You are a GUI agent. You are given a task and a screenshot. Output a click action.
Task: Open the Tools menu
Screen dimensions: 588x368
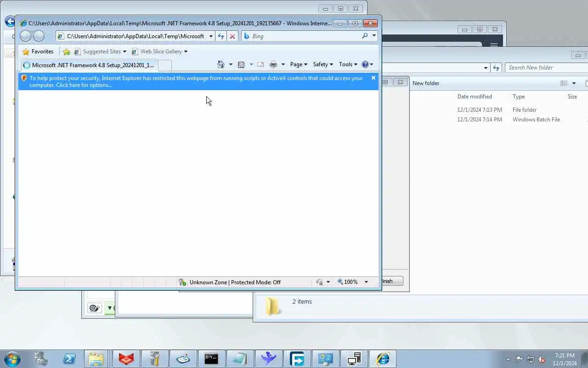pyautogui.click(x=348, y=64)
